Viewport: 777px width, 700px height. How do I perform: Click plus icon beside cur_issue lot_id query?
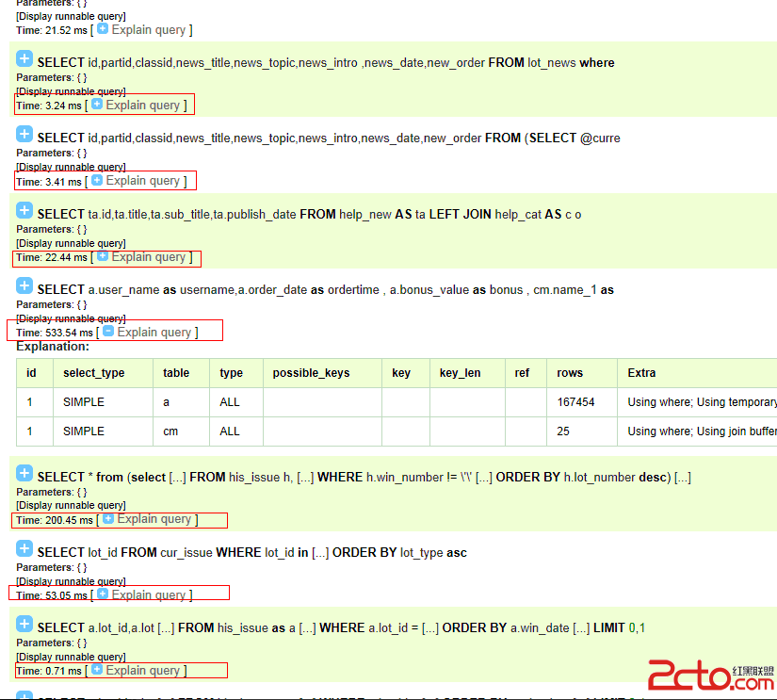coord(24,550)
